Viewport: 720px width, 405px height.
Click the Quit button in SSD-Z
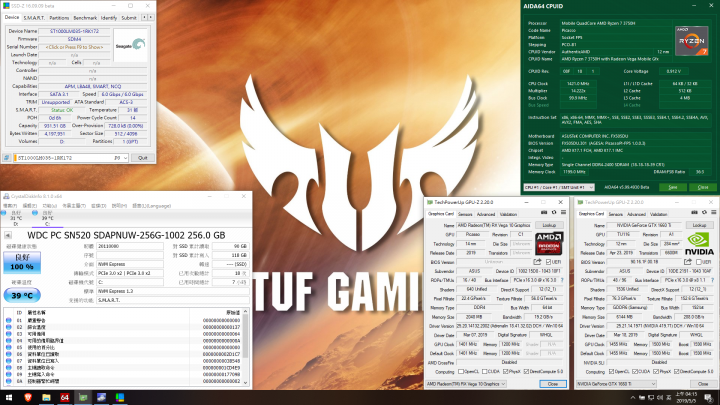(142, 158)
